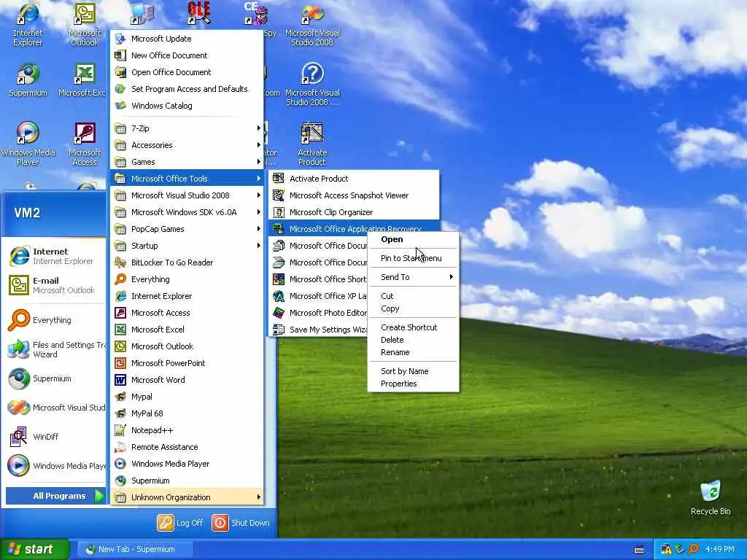The image size is (747, 560).
Task: Expand the Accessories folder
Action: [x=187, y=145]
